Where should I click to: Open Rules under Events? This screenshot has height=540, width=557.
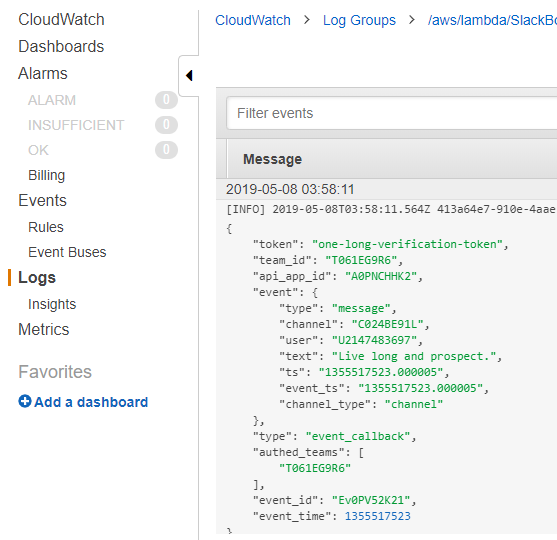tap(46, 227)
